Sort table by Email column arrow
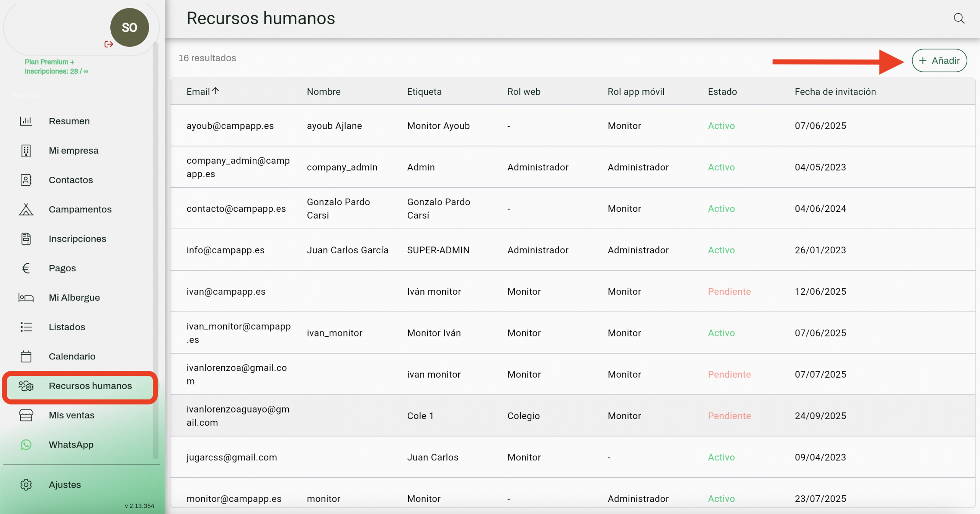Screen dimensions: 980x514 pos(216,91)
